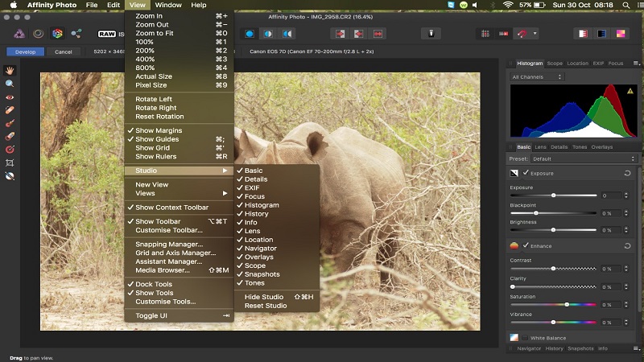Select single view mode icon

250,34
